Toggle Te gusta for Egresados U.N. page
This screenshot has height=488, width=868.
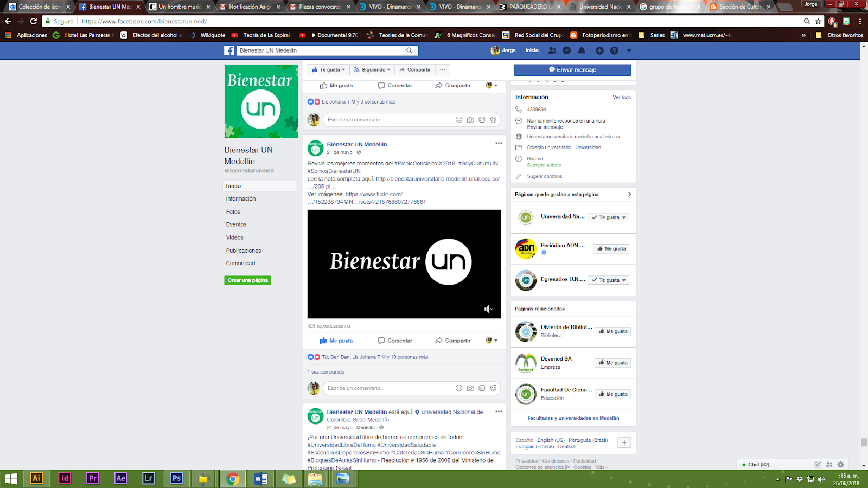click(609, 280)
